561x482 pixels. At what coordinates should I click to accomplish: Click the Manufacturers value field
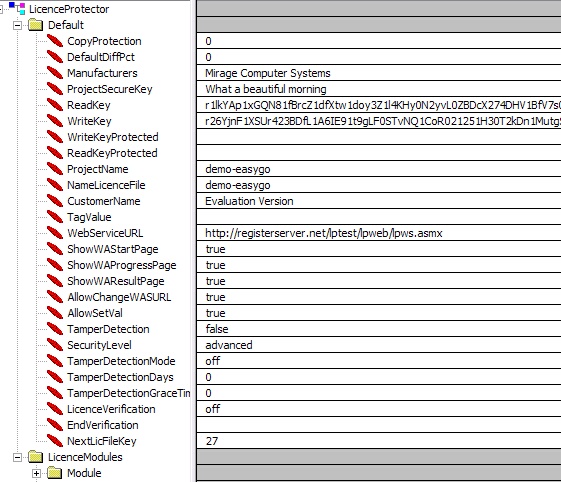379,73
